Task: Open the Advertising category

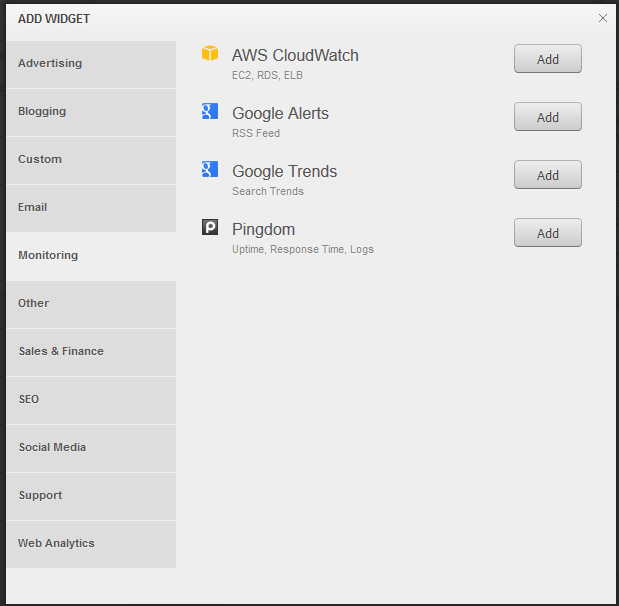Action: [91, 64]
